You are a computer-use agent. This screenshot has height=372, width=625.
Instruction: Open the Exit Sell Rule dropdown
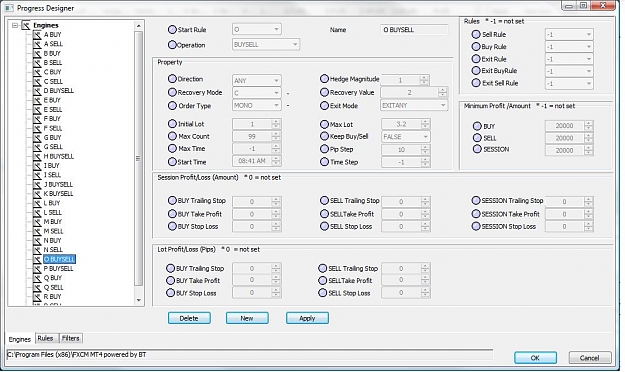[x=569, y=84]
